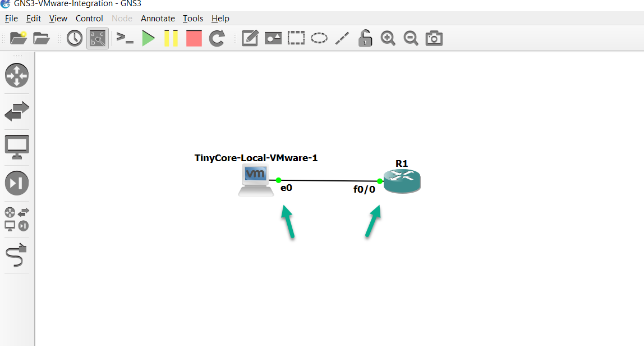This screenshot has width=644, height=346.
Task: Open the Control menu
Action: point(89,19)
